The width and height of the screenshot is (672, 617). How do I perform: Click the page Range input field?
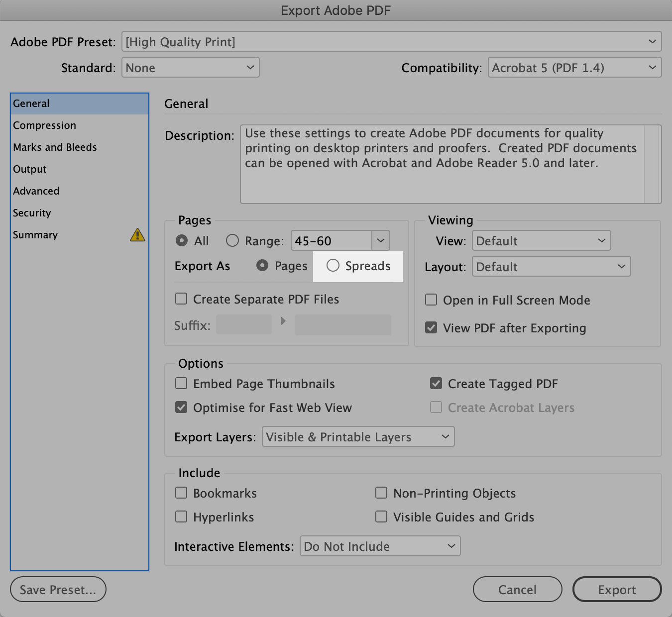click(x=332, y=241)
